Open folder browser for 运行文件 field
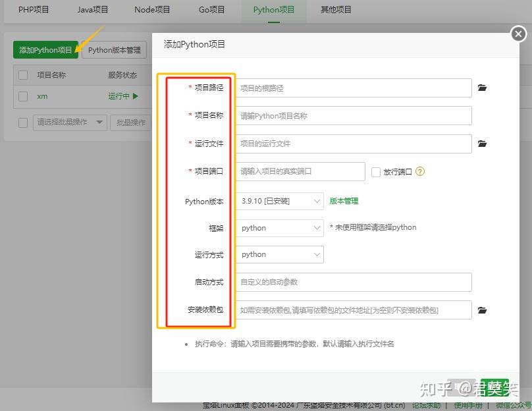Image resolution: width=532 pixels, height=411 pixels. pyautogui.click(x=482, y=144)
